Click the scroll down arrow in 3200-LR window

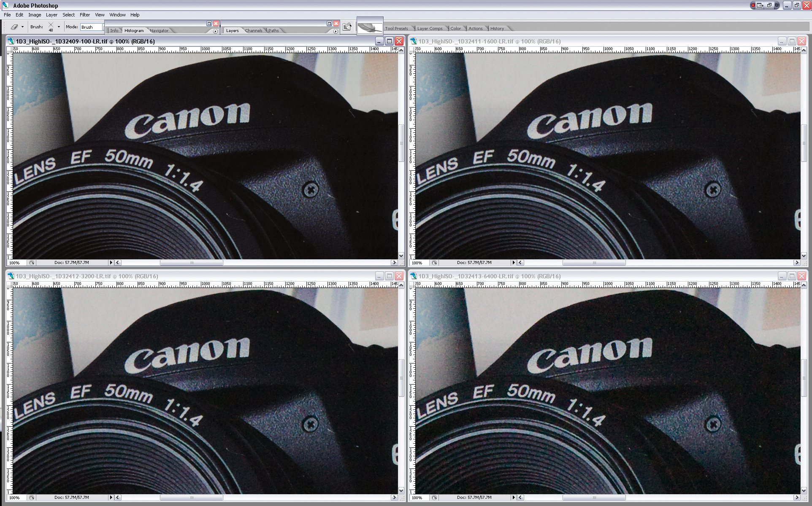(401, 491)
